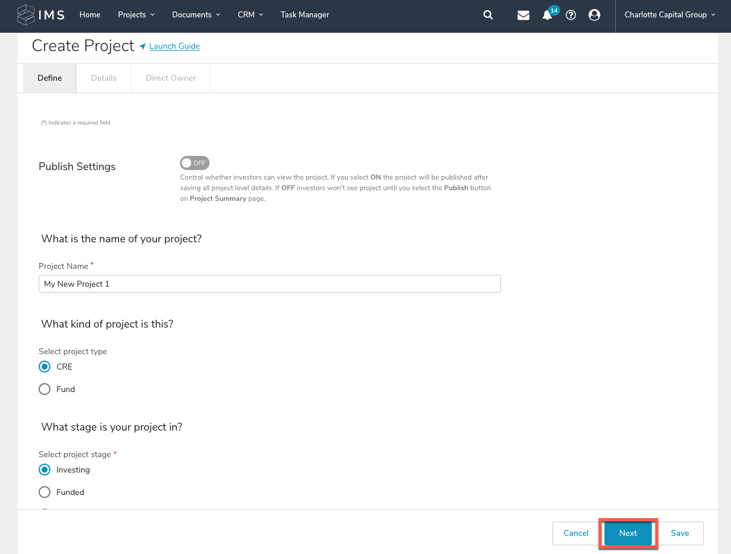The height and width of the screenshot is (554, 731).
Task: Select the CRE project type
Action: click(x=44, y=367)
